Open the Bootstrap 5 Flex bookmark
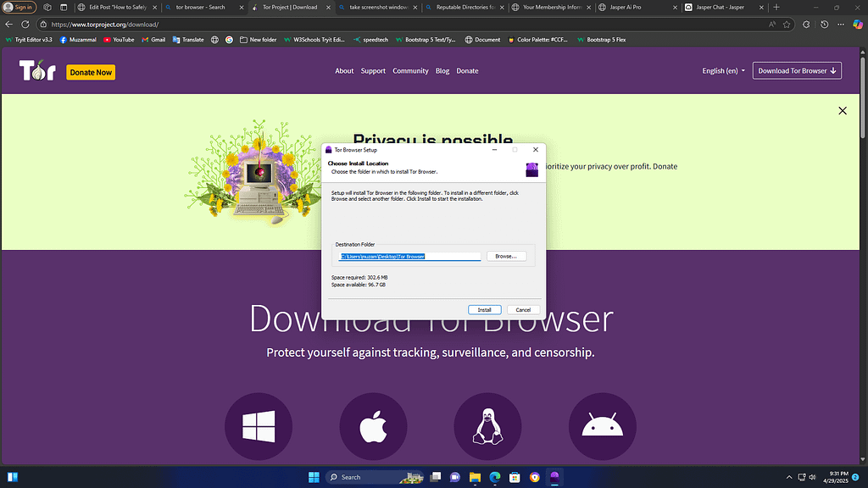 point(602,40)
